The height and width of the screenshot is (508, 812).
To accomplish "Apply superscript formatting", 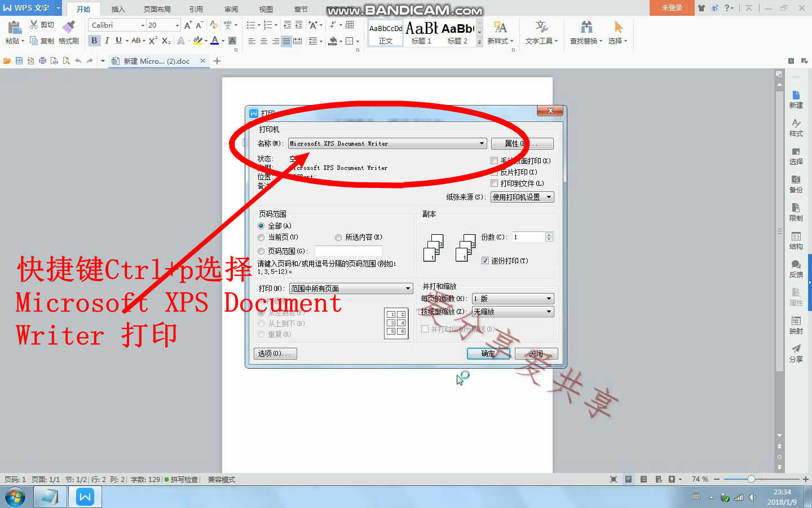I will pos(153,41).
